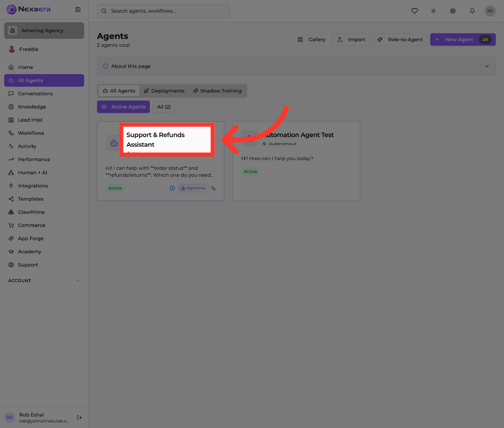This screenshot has width=504, height=428.
Task: Click the search agents, workflows field
Action: (163, 11)
